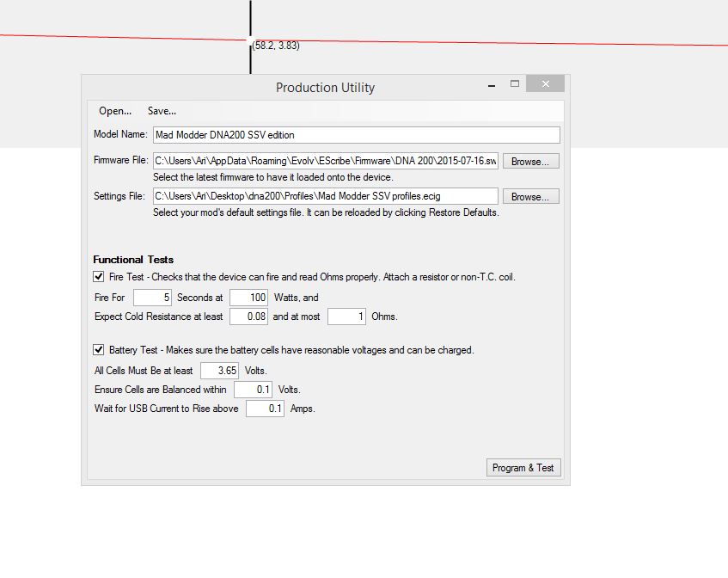Viewport: 728px width, 578px height.
Task: Click the 'Ensure Cells are Balanced within' label
Action: pos(160,390)
